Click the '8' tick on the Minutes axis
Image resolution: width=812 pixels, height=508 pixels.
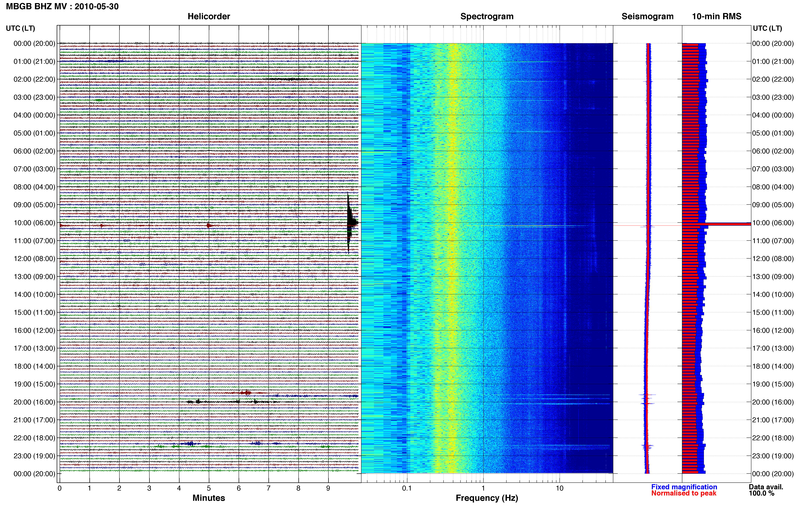(298, 488)
